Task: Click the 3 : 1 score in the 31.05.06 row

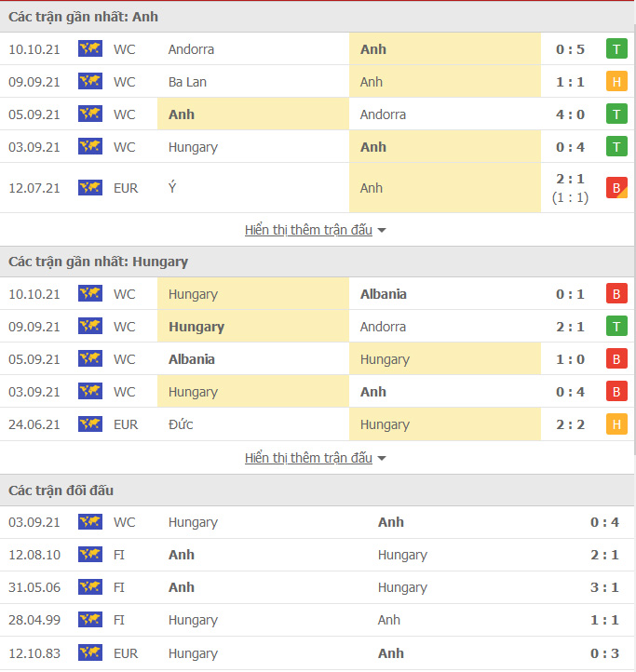Action: click(x=605, y=587)
